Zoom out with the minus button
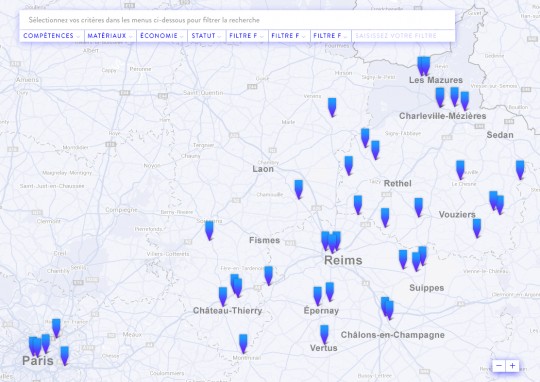 (499, 366)
